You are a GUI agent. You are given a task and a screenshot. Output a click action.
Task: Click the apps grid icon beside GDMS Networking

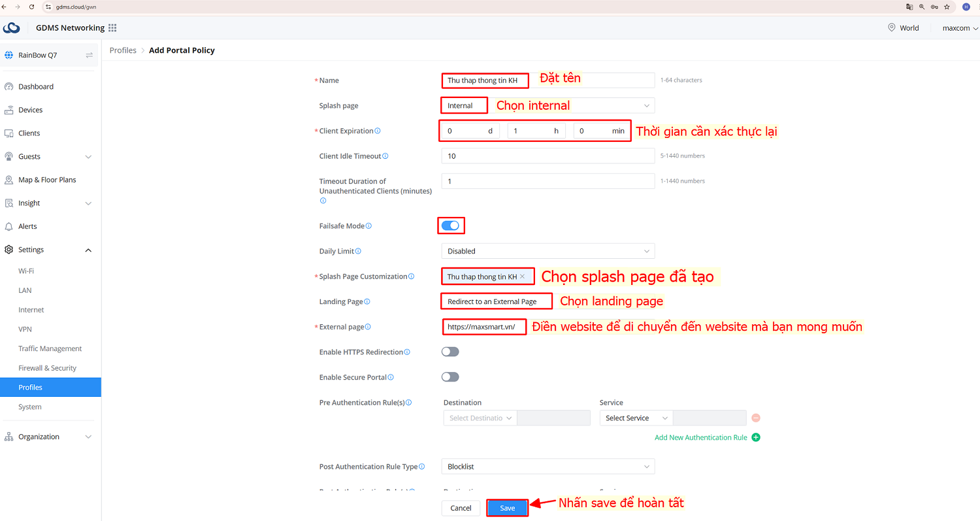tap(112, 27)
